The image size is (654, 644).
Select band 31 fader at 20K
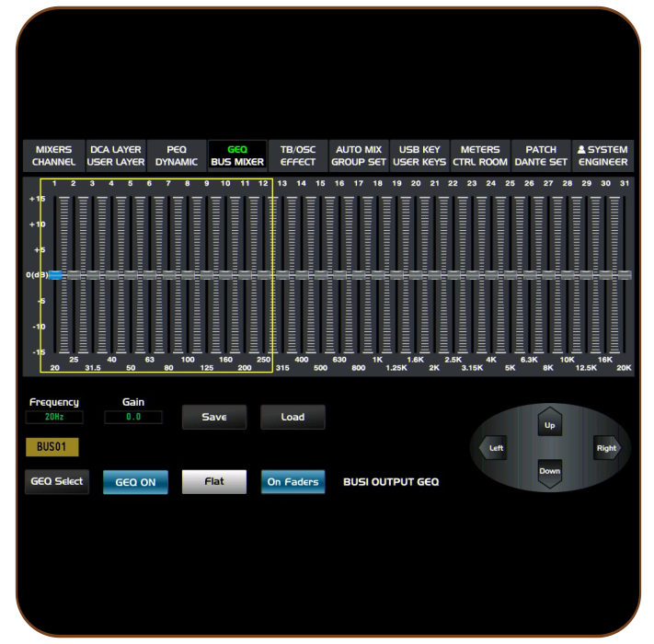click(x=625, y=275)
